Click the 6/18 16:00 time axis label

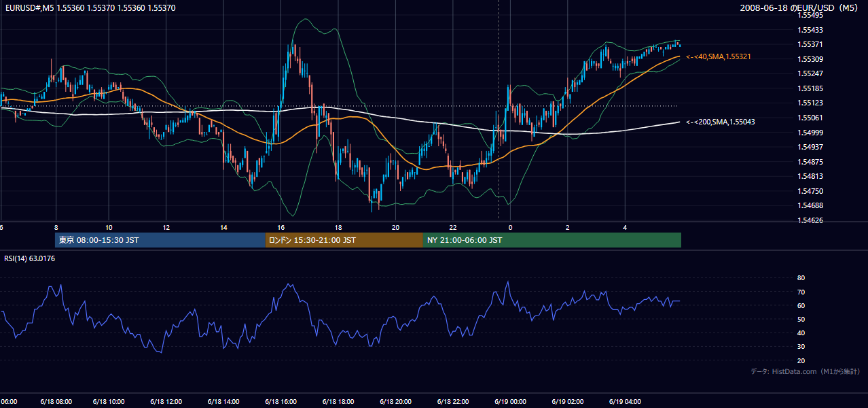tap(281, 401)
